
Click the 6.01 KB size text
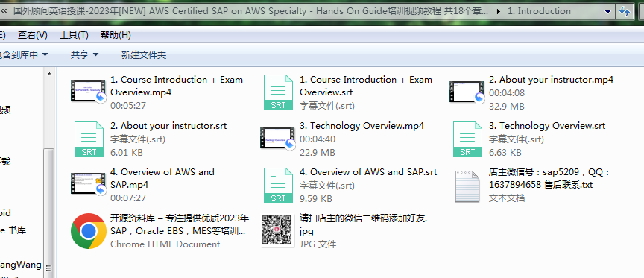(127, 152)
